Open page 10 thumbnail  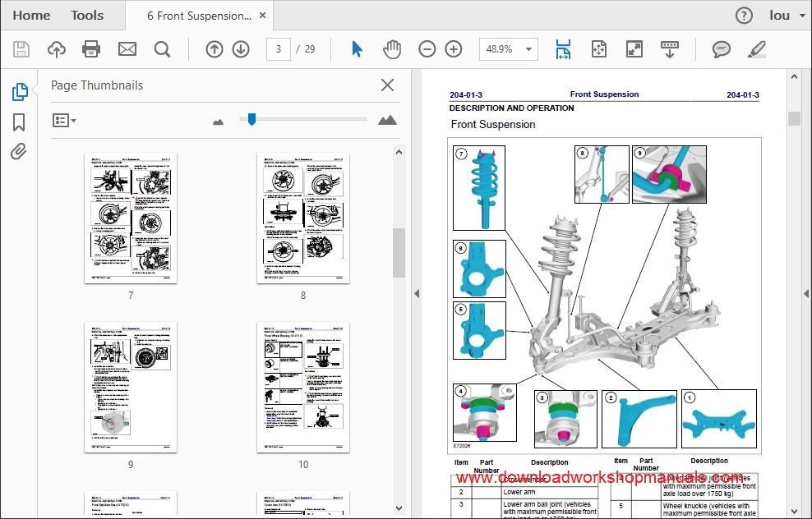click(303, 387)
